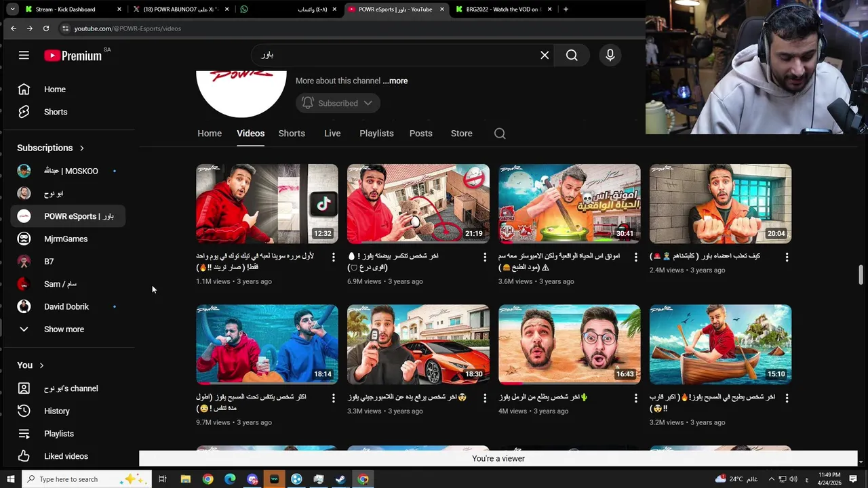
Task: Show hidden system tray icons
Action: click(x=771, y=479)
